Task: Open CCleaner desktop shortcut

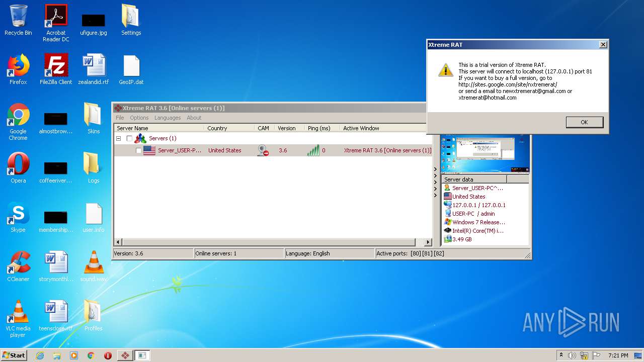Action: [x=18, y=266]
